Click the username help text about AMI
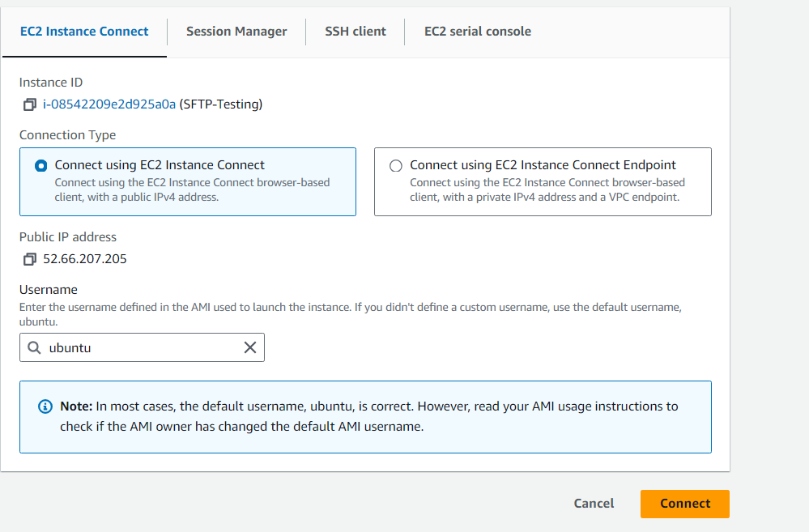The width and height of the screenshot is (809, 532). (351, 314)
